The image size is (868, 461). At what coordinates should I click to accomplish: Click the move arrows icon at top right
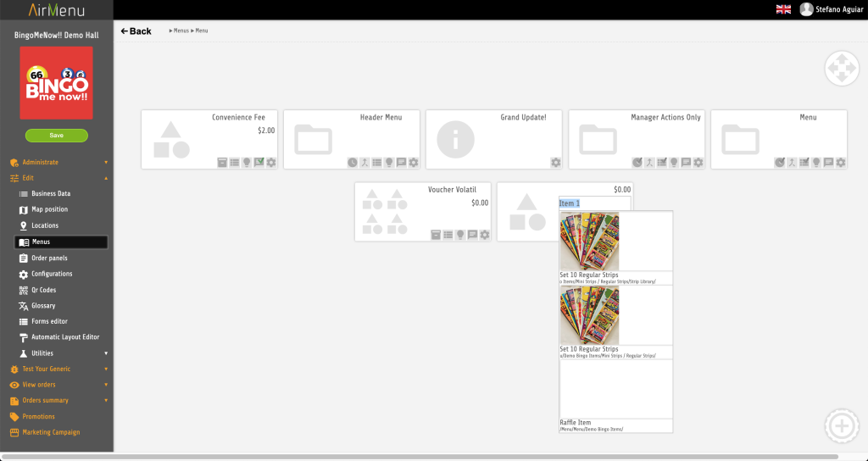[x=842, y=69]
